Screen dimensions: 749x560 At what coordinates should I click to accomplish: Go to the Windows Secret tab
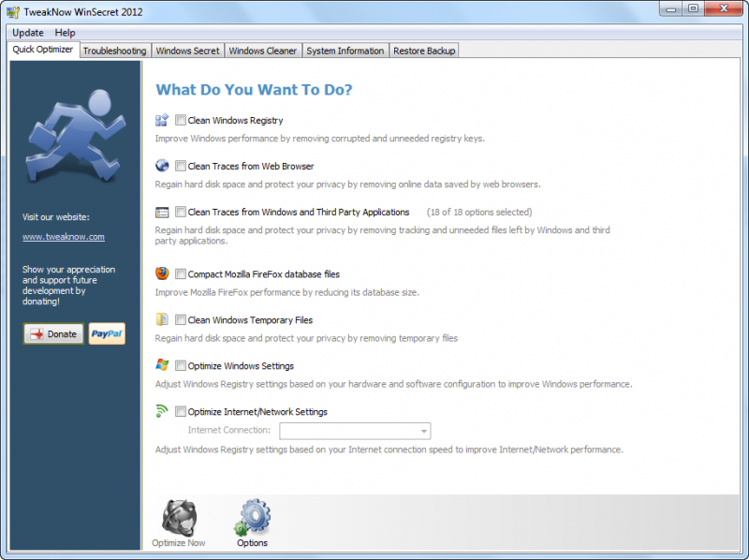pyautogui.click(x=187, y=51)
